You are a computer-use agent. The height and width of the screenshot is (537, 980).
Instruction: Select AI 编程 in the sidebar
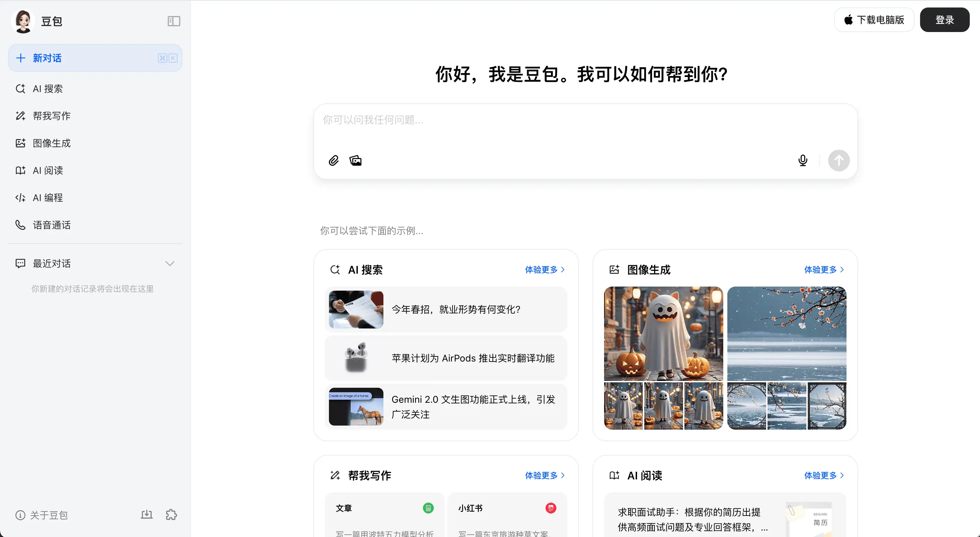pyautogui.click(x=48, y=198)
